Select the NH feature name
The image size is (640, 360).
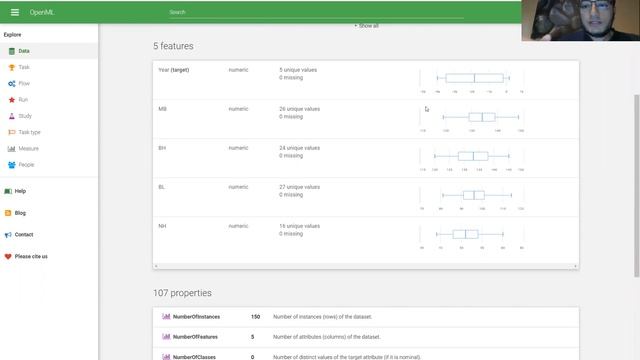[x=162, y=226]
